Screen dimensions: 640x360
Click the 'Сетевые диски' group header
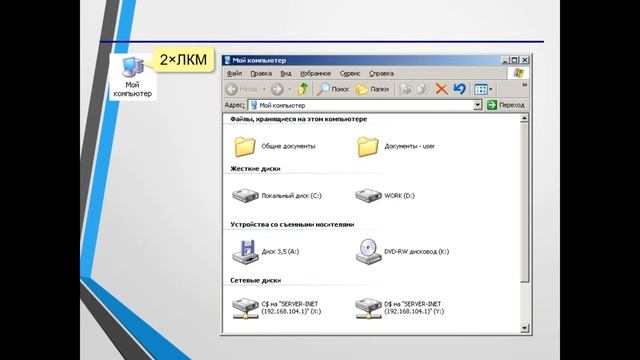click(256, 280)
